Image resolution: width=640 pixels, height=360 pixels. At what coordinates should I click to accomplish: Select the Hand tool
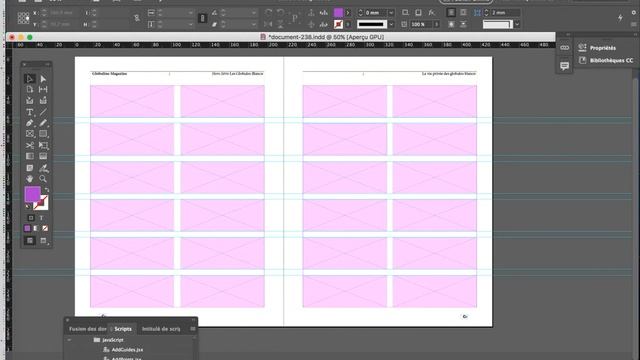point(29,179)
